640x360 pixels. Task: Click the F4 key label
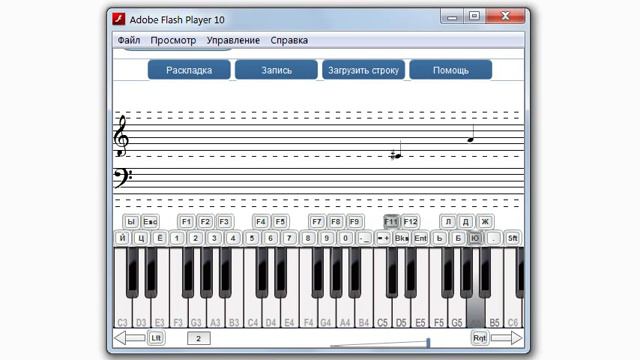click(x=261, y=222)
